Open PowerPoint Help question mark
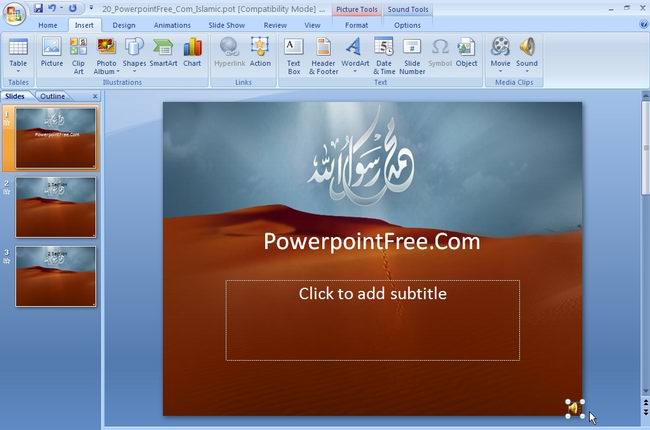Image resolution: width=650 pixels, height=430 pixels. coord(644,24)
